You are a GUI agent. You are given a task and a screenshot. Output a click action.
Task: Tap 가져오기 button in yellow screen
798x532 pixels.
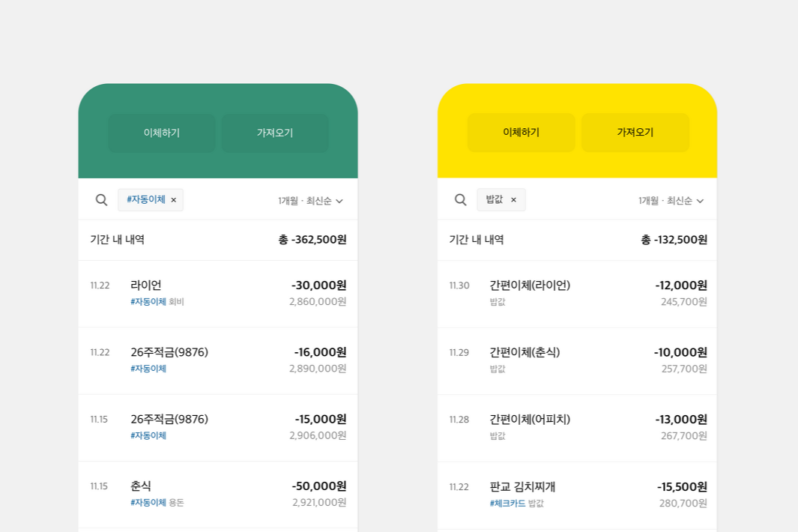coord(635,133)
